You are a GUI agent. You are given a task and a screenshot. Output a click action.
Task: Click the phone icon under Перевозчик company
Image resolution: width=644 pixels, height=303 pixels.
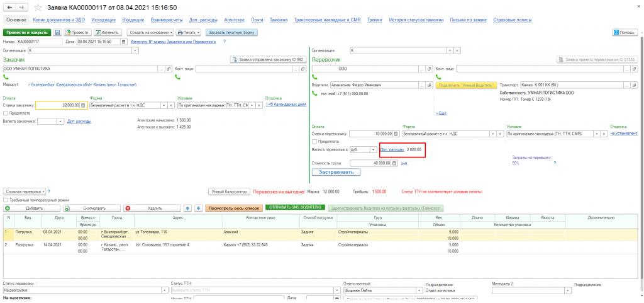[315, 76]
